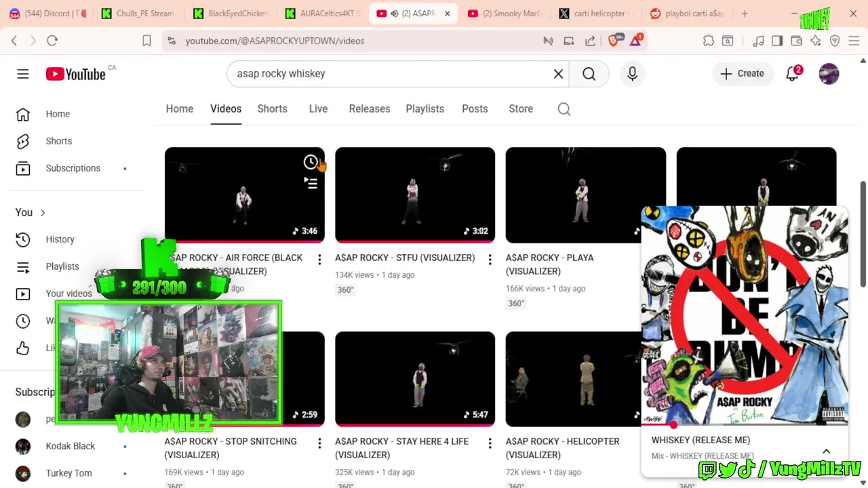Image resolution: width=868 pixels, height=488 pixels.
Task: Open the channel Live tab
Action: [x=318, y=109]
